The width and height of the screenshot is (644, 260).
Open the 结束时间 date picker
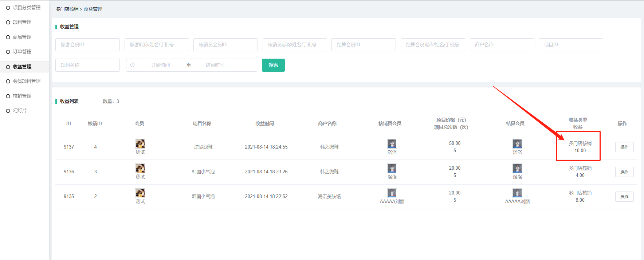(x=215, y=65)
